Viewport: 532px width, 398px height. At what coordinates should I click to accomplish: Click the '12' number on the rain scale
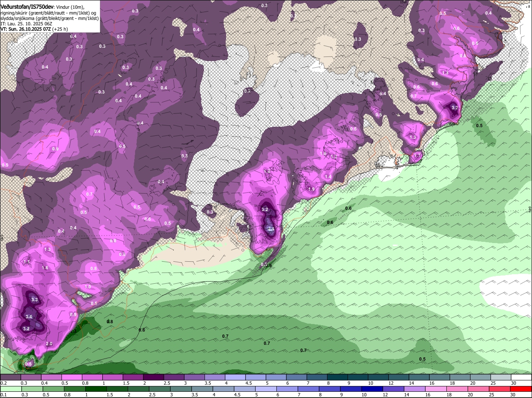tap(385, 395)
